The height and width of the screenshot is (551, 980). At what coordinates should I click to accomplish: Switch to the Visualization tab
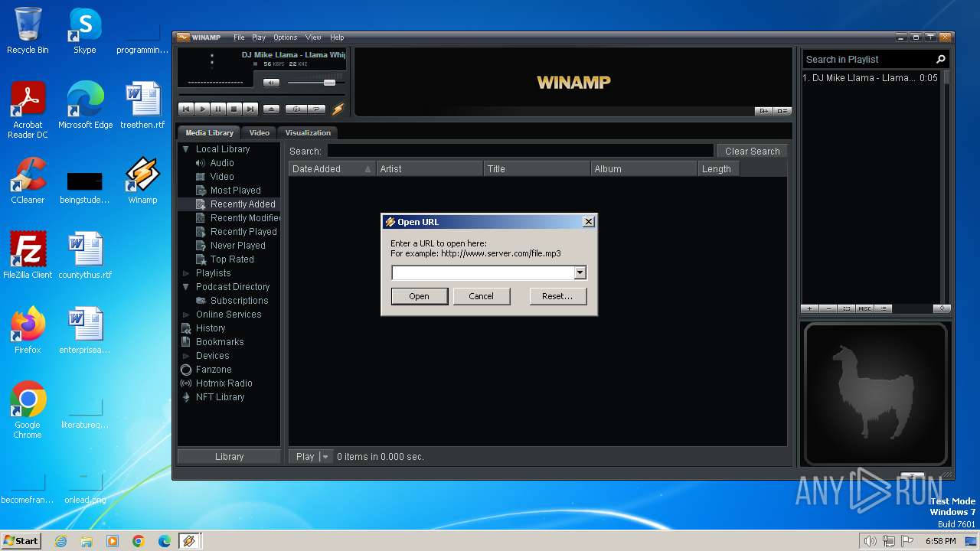[x=308, y=133]
